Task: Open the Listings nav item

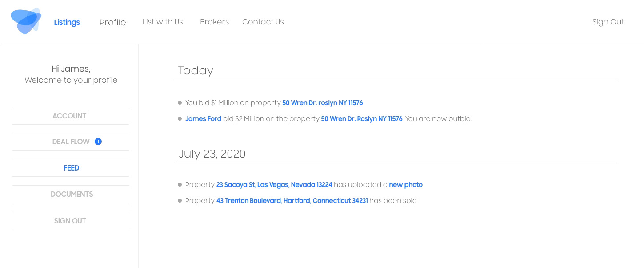Action: (67, 22)
